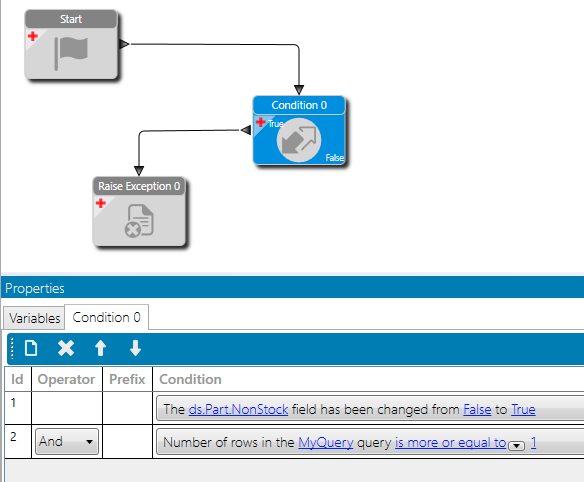Click the Start node title bar
584x482 pixels.
[71, 19]
